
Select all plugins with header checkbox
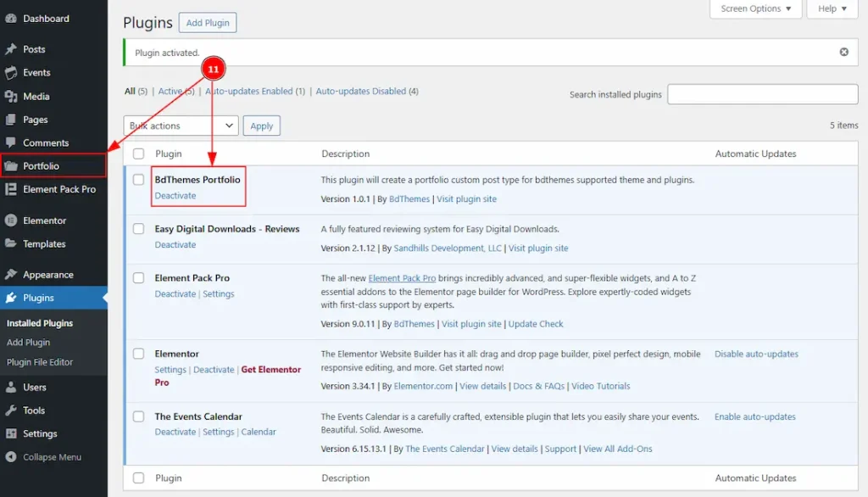tap(138, 154)
